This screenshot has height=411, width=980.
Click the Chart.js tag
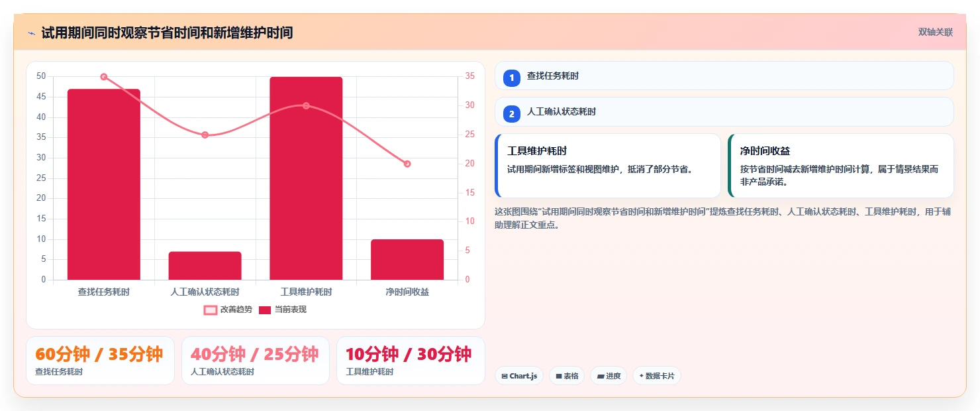[519, 376]
